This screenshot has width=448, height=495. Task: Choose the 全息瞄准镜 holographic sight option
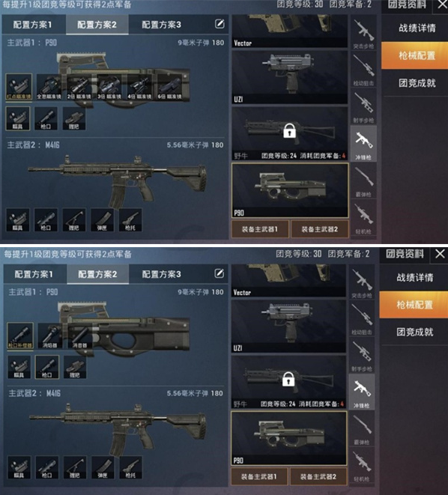coord(49,87)
